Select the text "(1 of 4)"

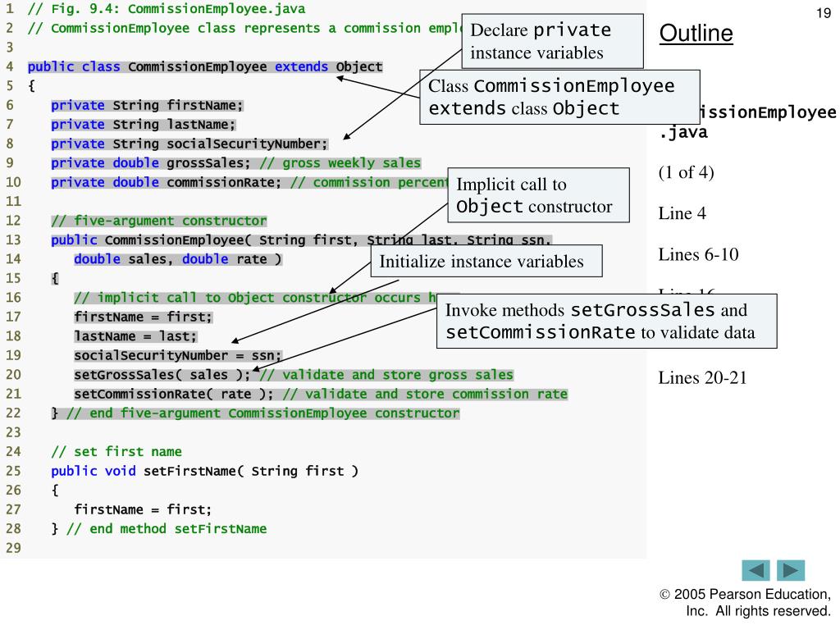687,172
